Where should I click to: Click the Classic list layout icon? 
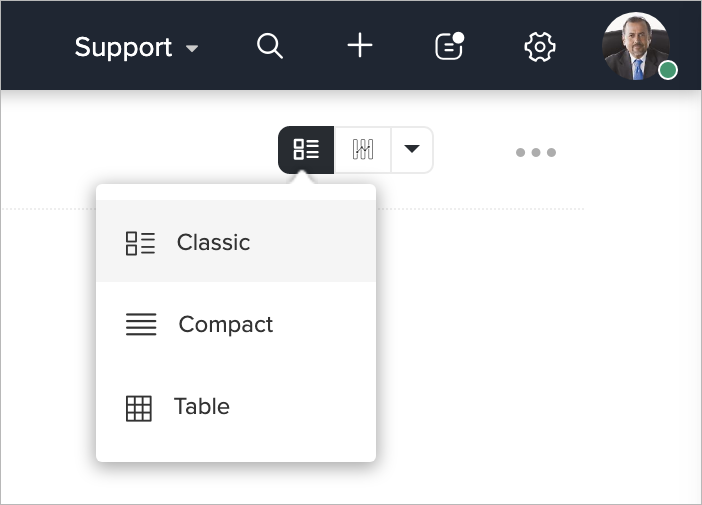click(x=140, y=244)
